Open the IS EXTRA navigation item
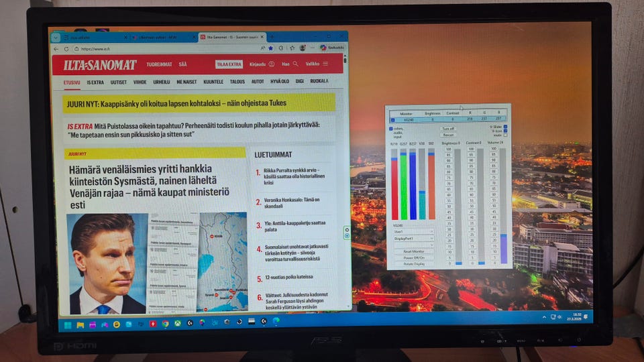644x362 pixels. (95, 82)
